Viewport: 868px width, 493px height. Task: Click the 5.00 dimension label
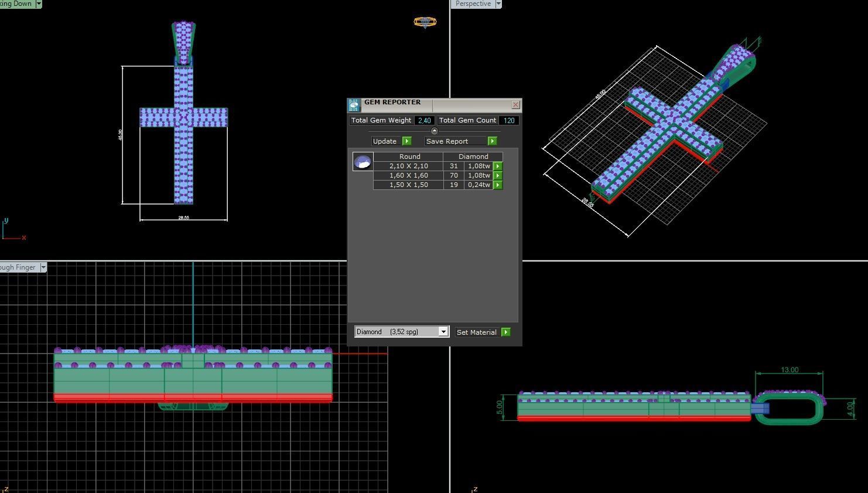click(499, 406)
